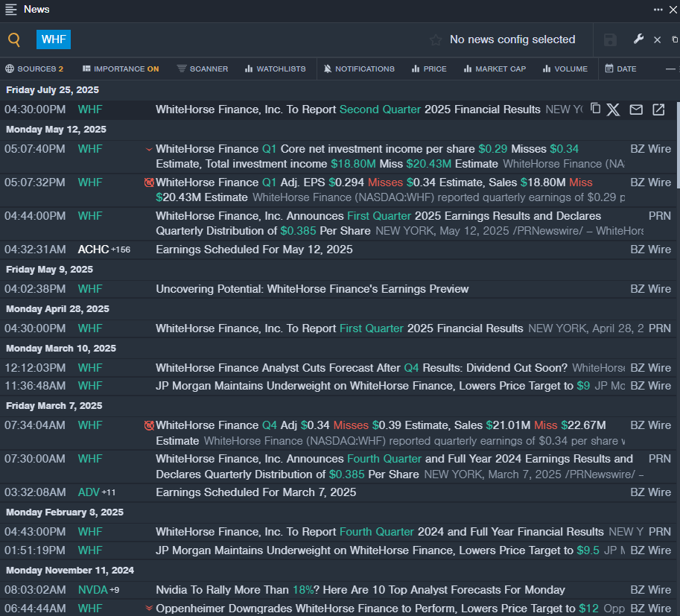Open the Volume filter
This screenshot has height=616, width=680.
pyautogui.click(x=565, y=69)
